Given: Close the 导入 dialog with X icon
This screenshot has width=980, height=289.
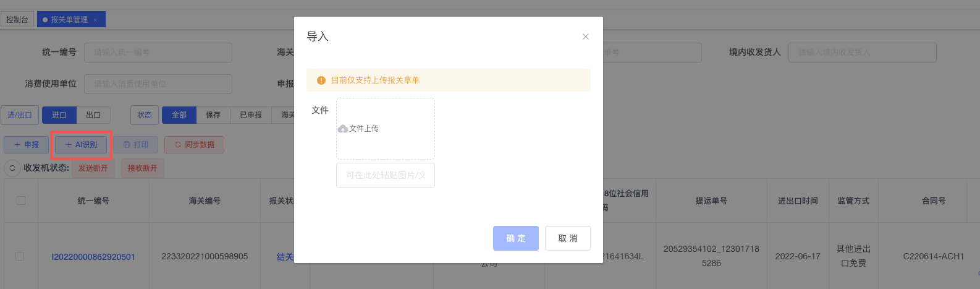Looking at the screenshot, I should [586, 37].
